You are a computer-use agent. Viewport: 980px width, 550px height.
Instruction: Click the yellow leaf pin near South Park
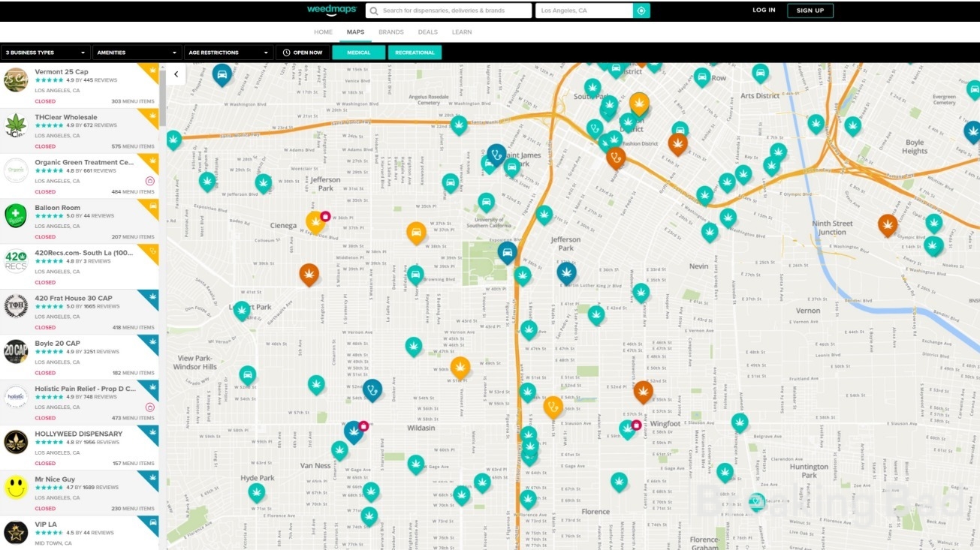pyautogui.click(x=639, y=102)
